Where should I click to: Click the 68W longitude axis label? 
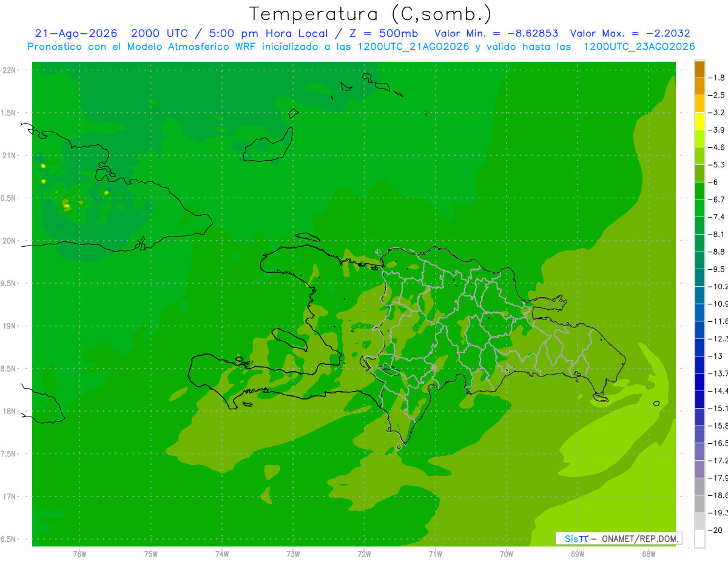click(649, 554)
